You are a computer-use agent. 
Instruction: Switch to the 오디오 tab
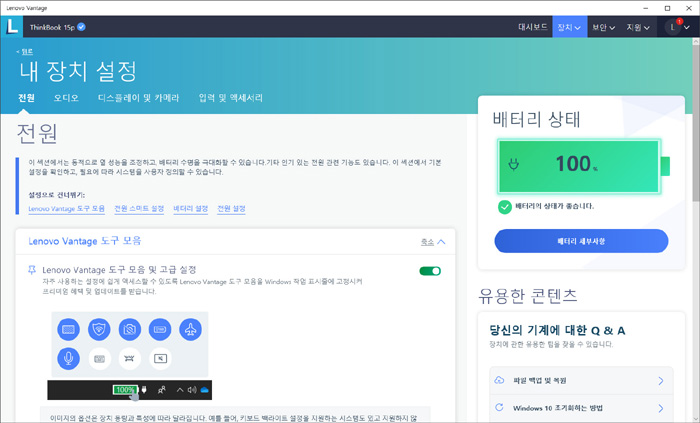pyautogui.click(x=66, y=98)
